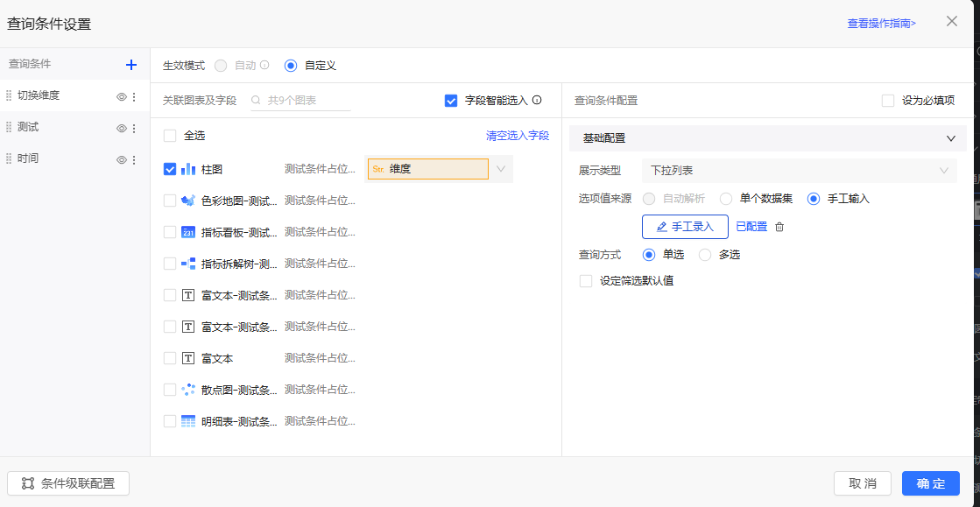Check the 全选 select-all checkbox

point(170,136)
